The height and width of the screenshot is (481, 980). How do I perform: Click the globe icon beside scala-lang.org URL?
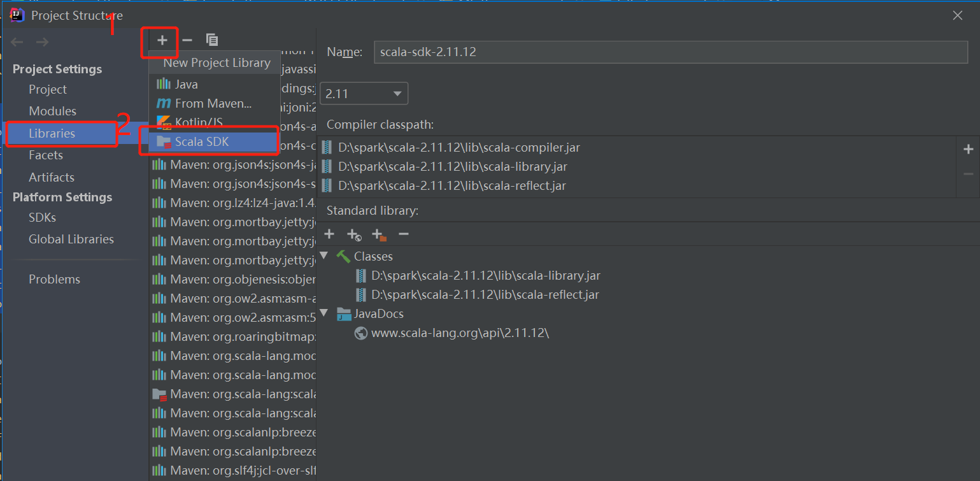361,333
